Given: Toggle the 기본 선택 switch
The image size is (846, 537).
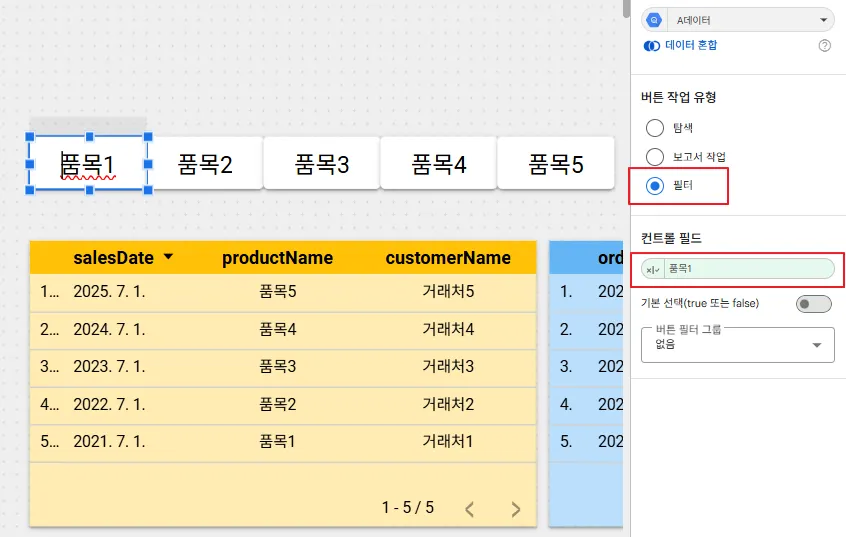Looking at the screenshot, I should [813, 303].
